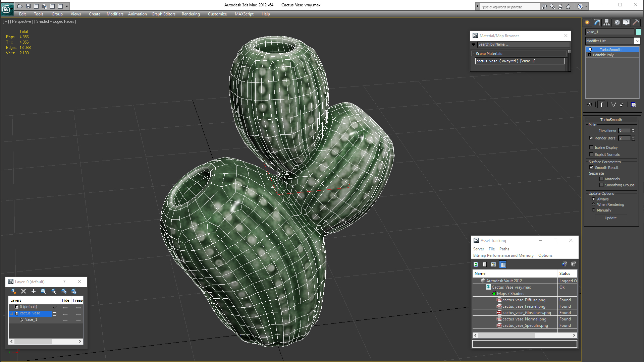This screenshot has width=644, height=362.
Task: Click the Freeze All Layers snowflake icon
Action: 74,291
